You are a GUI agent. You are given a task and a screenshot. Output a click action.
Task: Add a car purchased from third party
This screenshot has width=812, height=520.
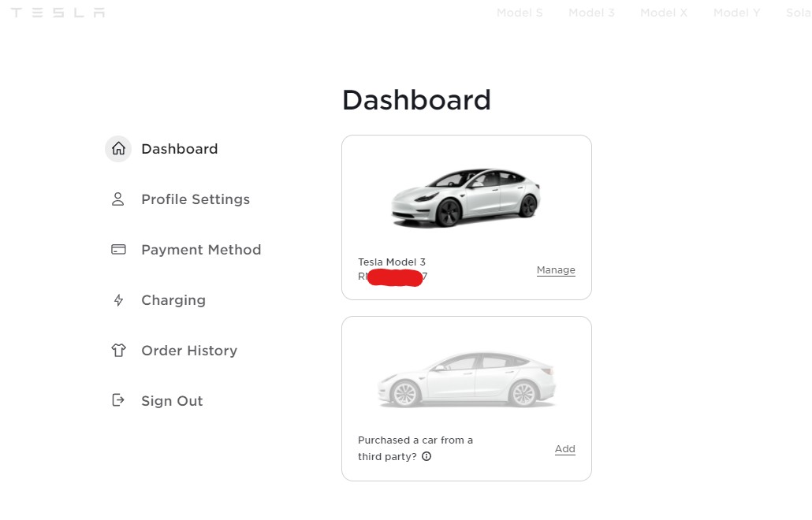point(565,448)
